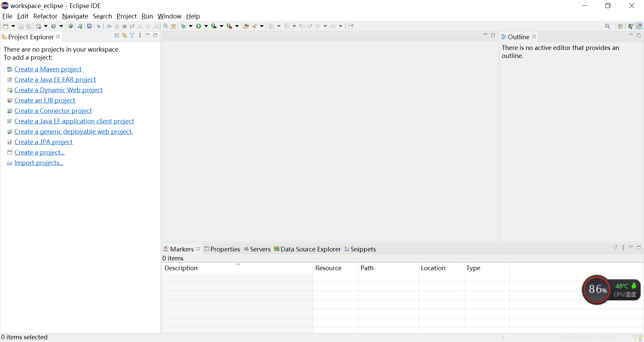Image resolution: width=644 pixels, height=342 pixels.
Task: Click the Debug bug icon
Action: [x=183, y=26]
